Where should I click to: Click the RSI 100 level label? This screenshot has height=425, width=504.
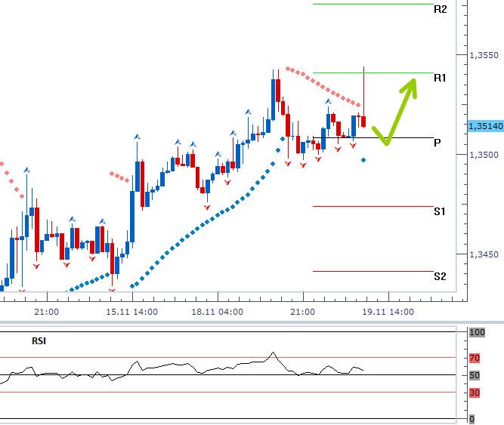pos(477,332)
